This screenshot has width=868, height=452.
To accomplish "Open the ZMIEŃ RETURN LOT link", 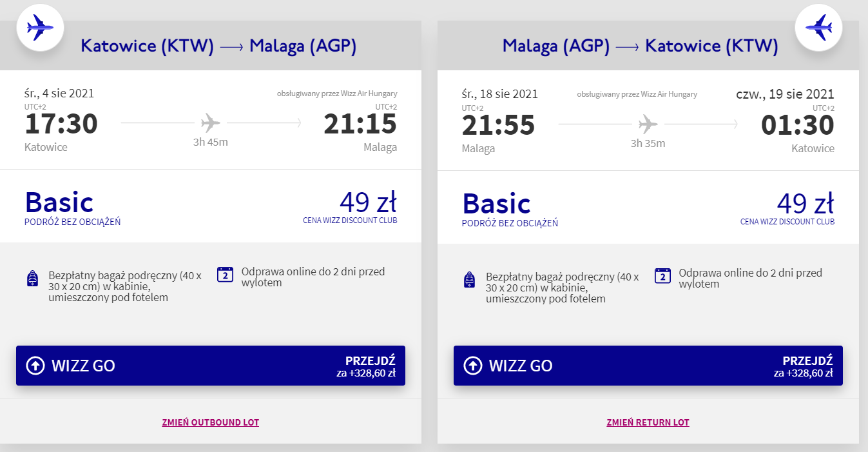I will (648, 422).
